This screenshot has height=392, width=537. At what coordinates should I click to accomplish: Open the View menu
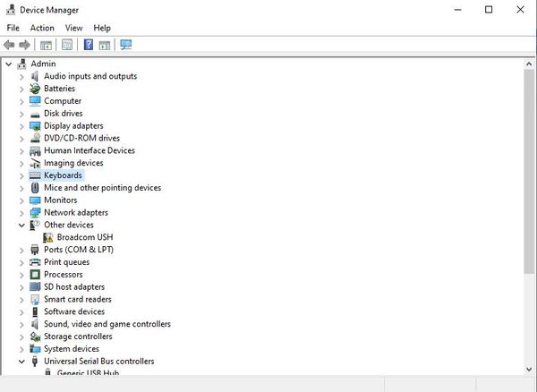tap(73, 28)
